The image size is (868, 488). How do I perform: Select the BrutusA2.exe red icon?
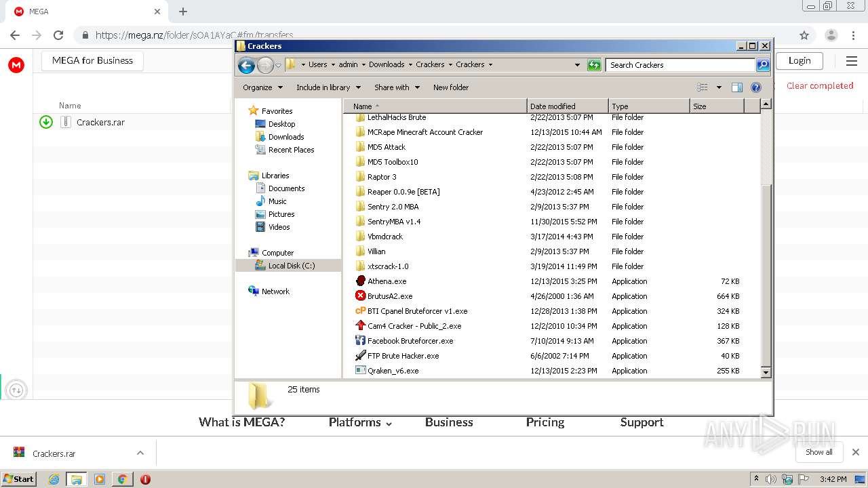361,296
